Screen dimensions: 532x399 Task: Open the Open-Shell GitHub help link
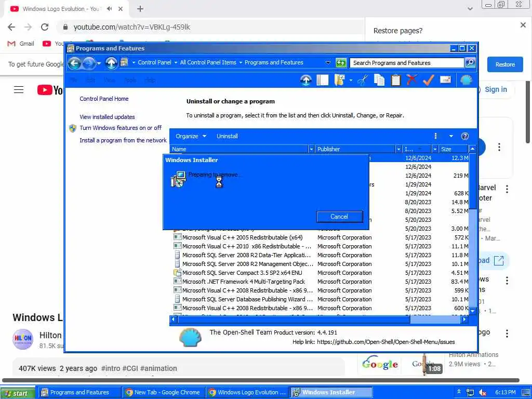coord(386,342)
